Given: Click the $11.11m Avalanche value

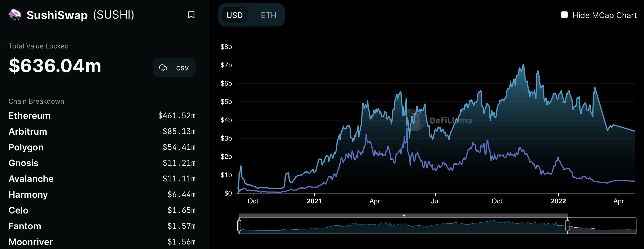Looking at the screenshot, I should point(179,179).
